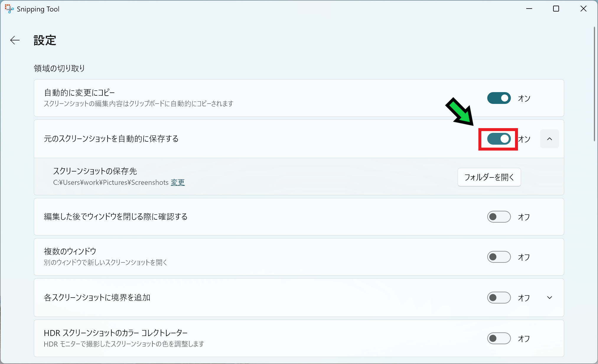
Task: Click the 自動的に変更にコピー setting row
Action: coord(79,93)
